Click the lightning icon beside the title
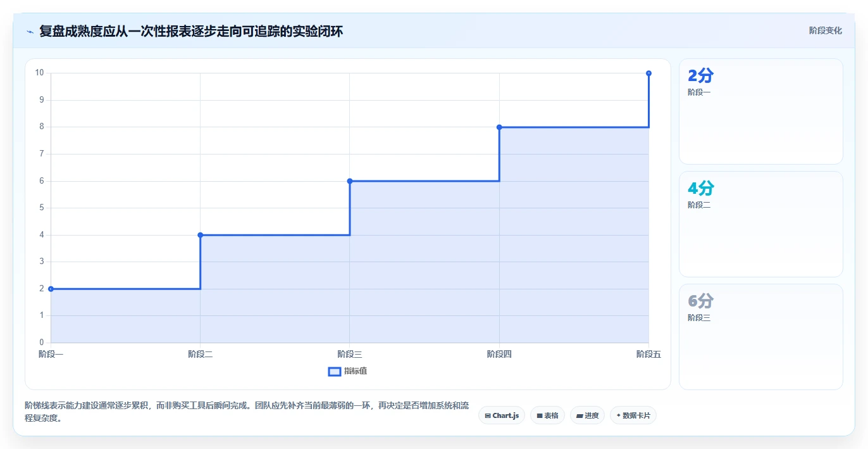 coord(30,32)
